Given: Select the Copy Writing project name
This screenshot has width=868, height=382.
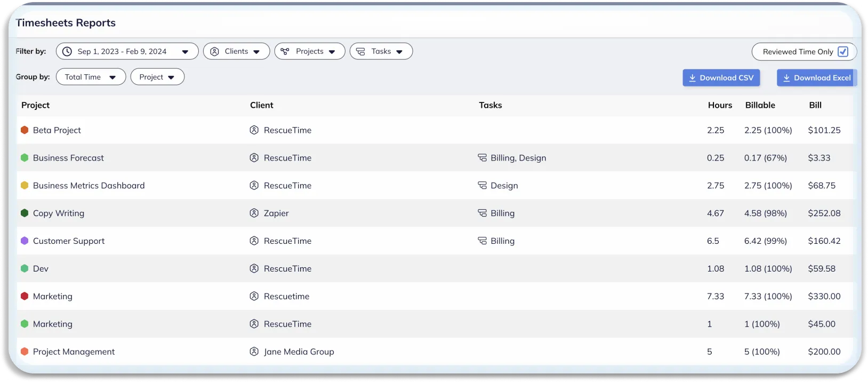Looking at the screenshot, I should [x=59, y=213].
